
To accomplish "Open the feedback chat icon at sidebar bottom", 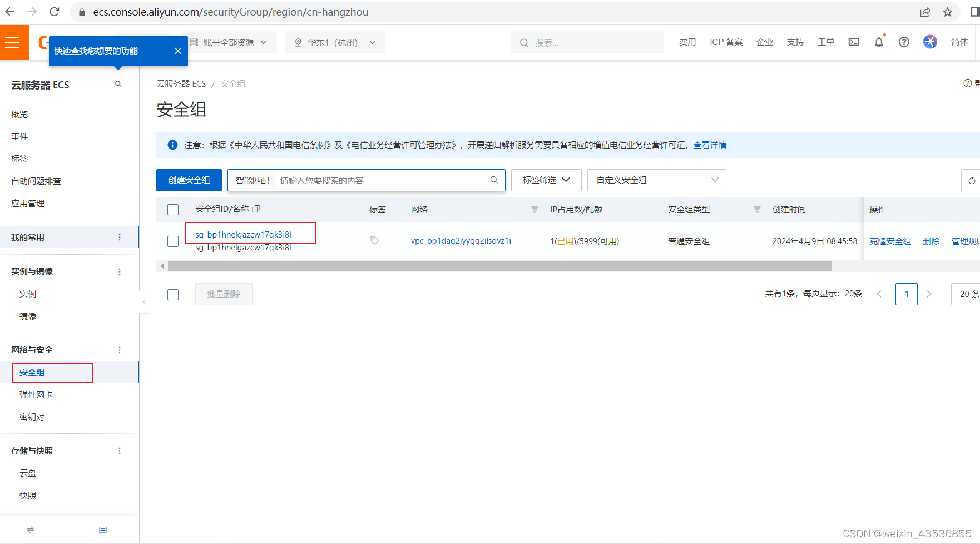I will (x=103, y=530).
